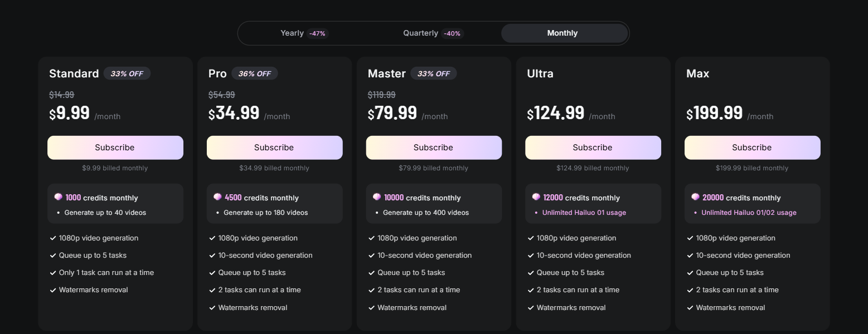The image size is (868, 334).
Task: Click Standard plan '1080p video generation' feature
Action: coord(99,238)
